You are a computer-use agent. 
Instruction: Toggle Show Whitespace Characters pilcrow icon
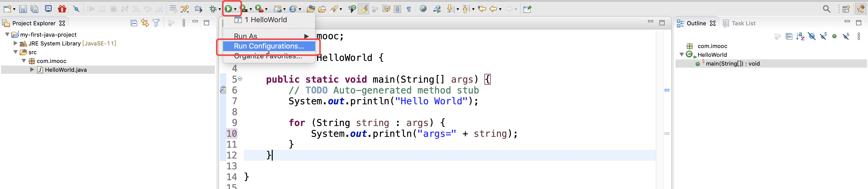409,9
